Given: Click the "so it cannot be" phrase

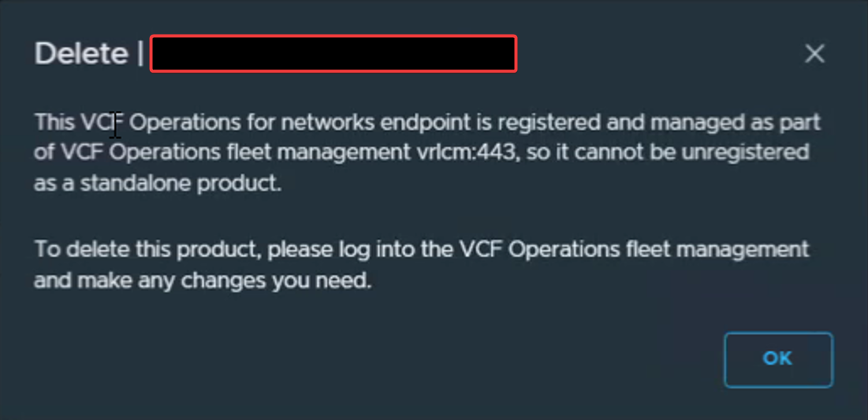Looking at the screenshot, I should [x=587, y=153].
